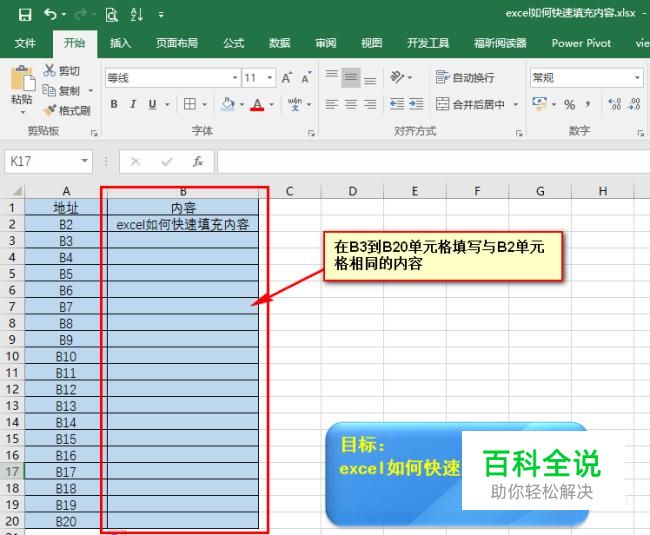
Task: Toggle Align Right horizontal alignment
Action: pos(370,104)
